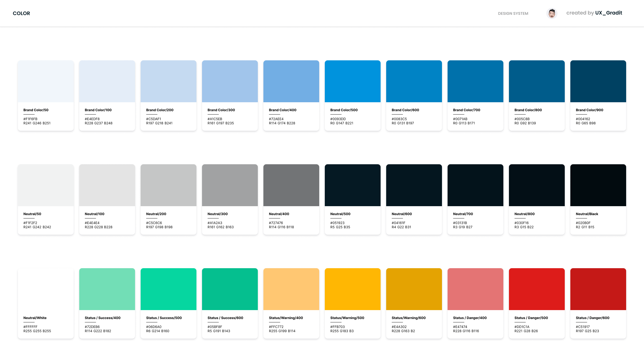Choose the Brand Color/300 swatch
Image resolution: width=644 pixels, height=352 pixels.
[x=230, y=81]
